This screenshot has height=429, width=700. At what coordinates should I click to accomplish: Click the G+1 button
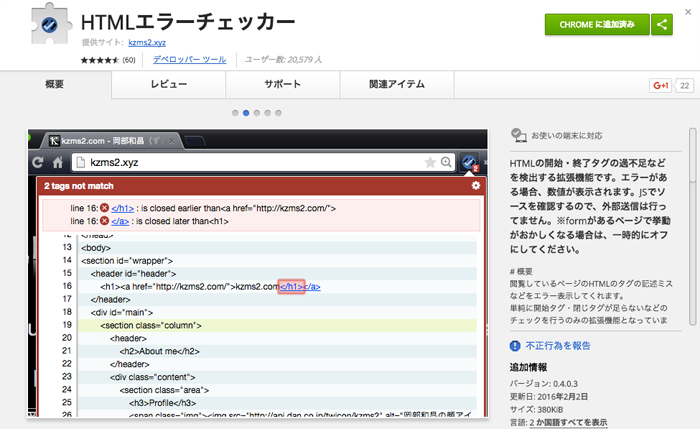(660, 85)
